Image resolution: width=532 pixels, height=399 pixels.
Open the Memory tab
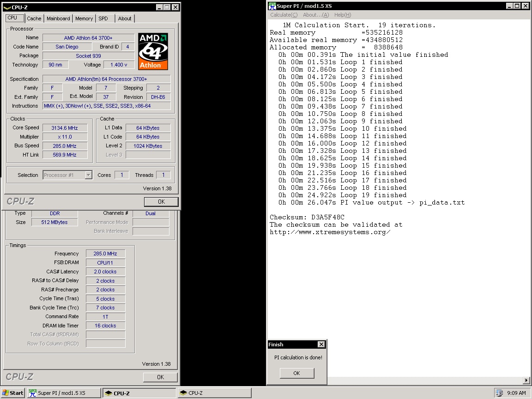click(84, 18)
